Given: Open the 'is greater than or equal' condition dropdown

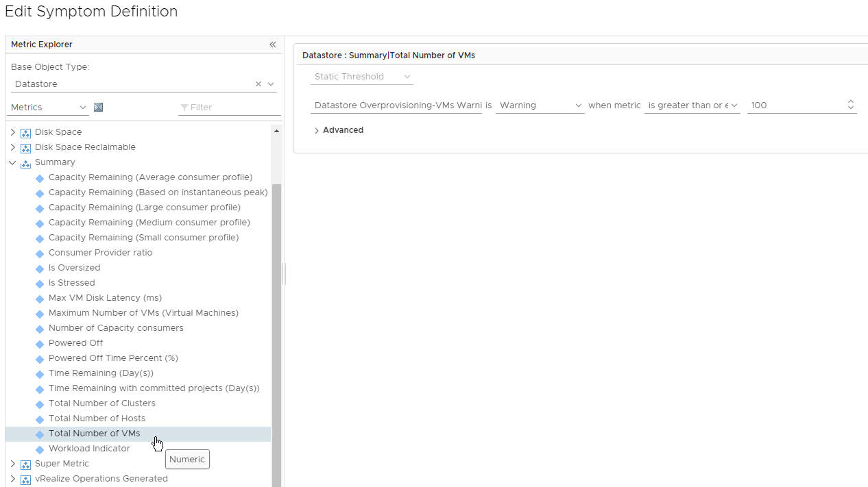Looking at the screenshot, I should point(692,105).
